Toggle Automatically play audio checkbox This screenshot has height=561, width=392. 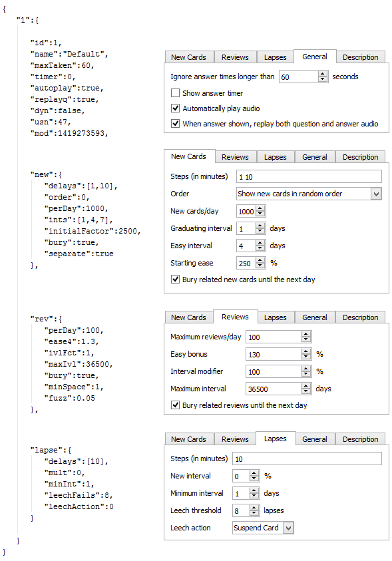[175, 108]
